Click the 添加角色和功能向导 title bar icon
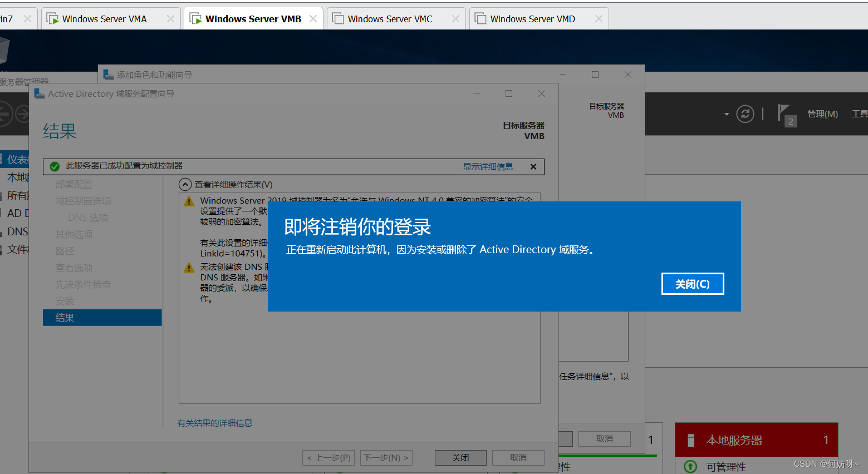Viewport: 868px width, 474px height. [x=107, y=75]
